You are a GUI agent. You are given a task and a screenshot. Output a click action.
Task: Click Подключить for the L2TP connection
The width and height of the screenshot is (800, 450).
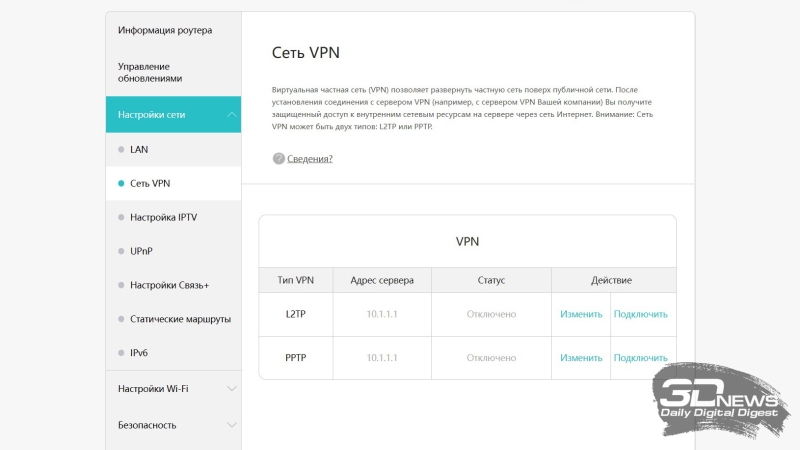(x=640, y=314)
